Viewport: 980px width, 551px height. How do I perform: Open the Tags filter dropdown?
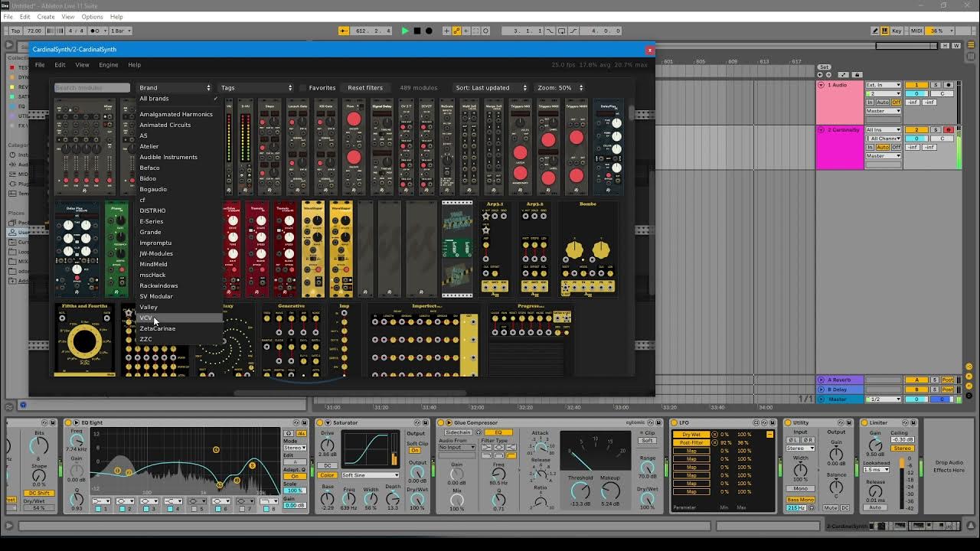256,87
